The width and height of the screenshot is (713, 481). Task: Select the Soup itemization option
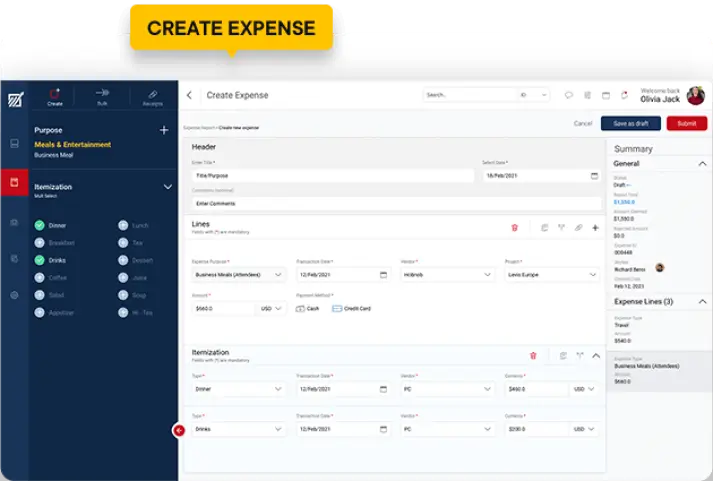point(123,295)
